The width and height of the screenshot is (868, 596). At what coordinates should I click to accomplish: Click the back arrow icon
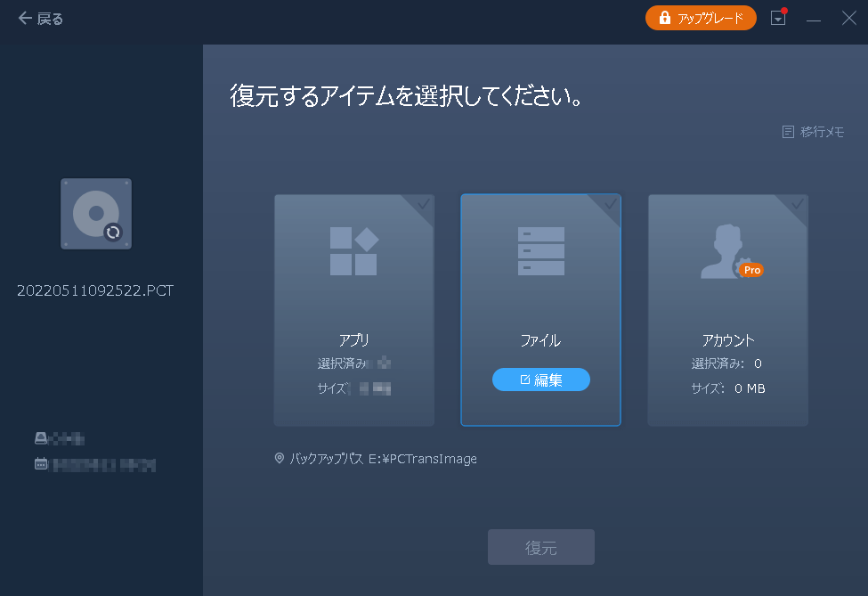(x=24, y=19)
